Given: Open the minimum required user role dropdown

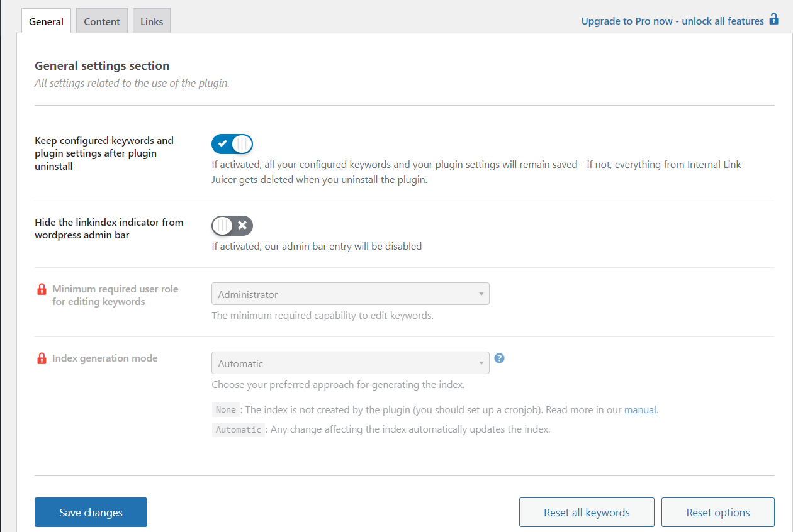Looking at the screenshot, I should 350,294.
